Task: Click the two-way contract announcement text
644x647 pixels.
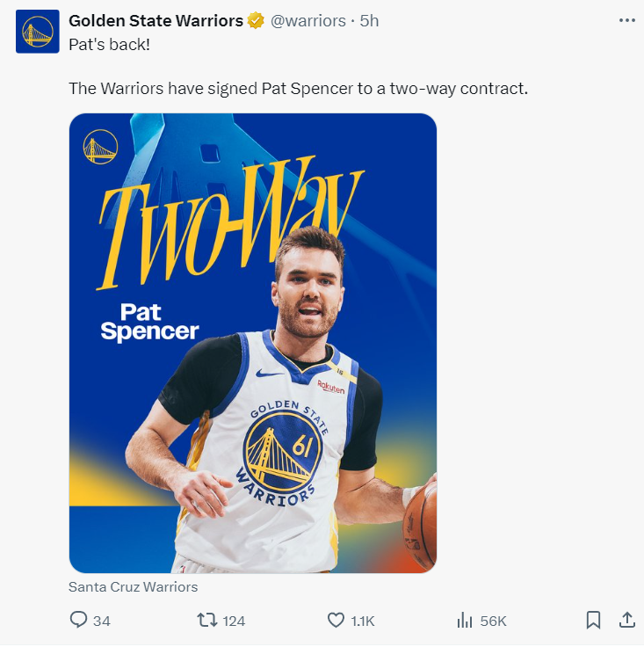Action: click(x=298, y=89)
